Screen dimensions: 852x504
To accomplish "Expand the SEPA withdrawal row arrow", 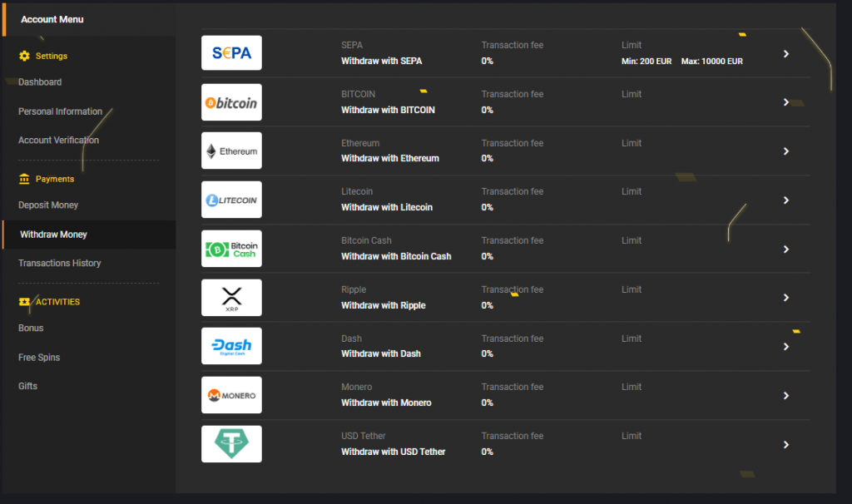I will [785, 54].
